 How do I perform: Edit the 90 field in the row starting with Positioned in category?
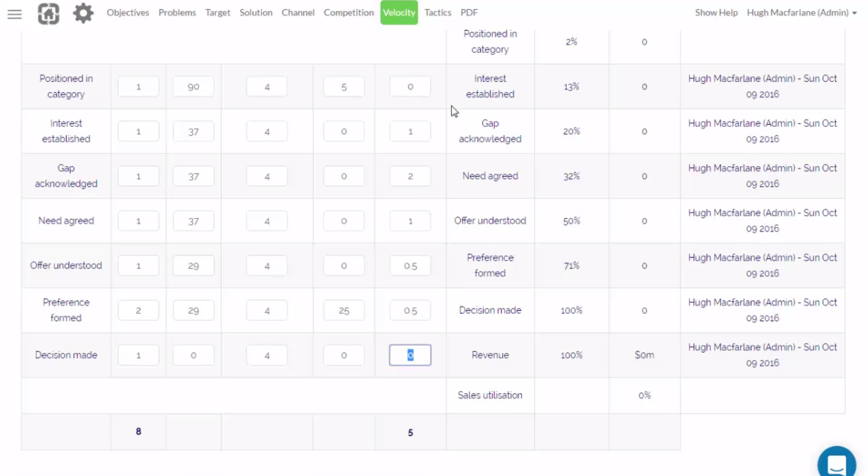tap(193, 87)
